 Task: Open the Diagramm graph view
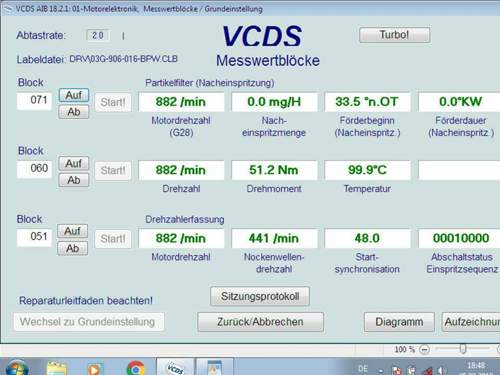pyautogui.click(x=399, y=322)
